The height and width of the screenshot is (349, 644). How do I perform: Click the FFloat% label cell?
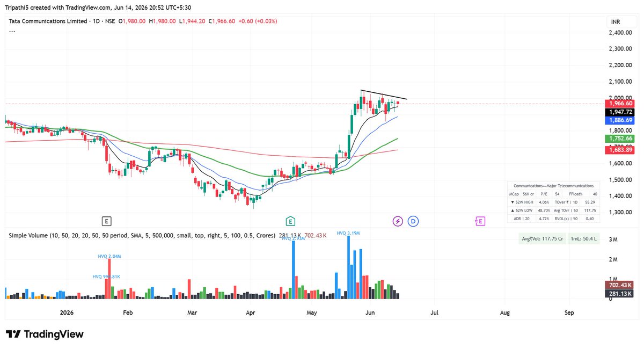coord(576,194)
